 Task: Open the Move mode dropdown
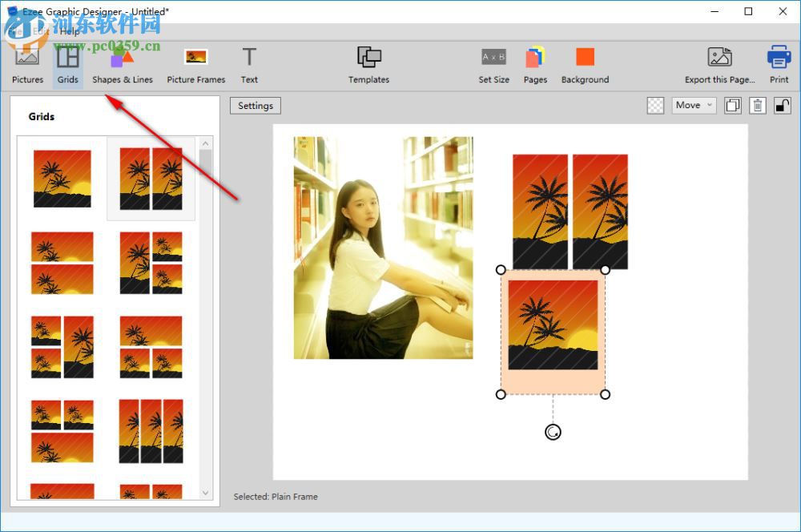coord(708,105)
